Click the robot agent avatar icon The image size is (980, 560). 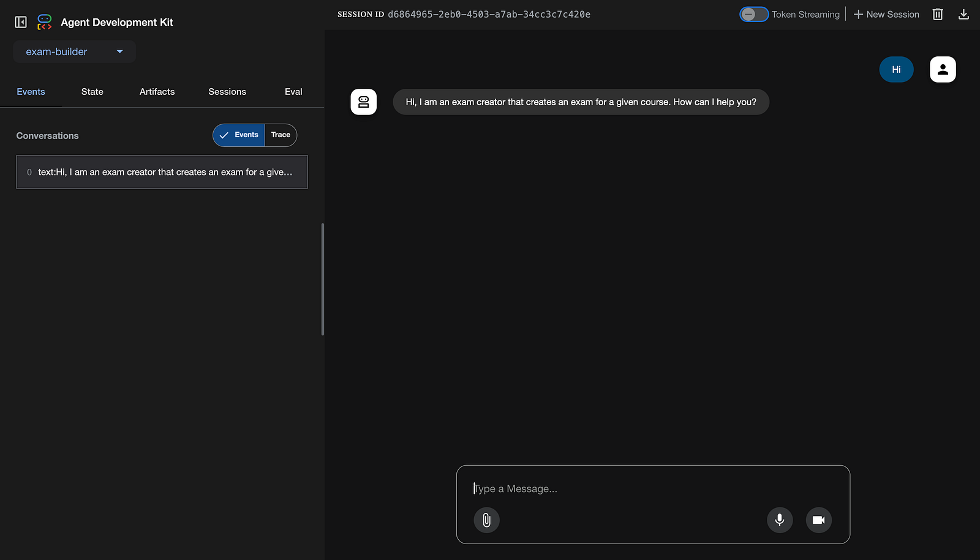coord(363,102)
